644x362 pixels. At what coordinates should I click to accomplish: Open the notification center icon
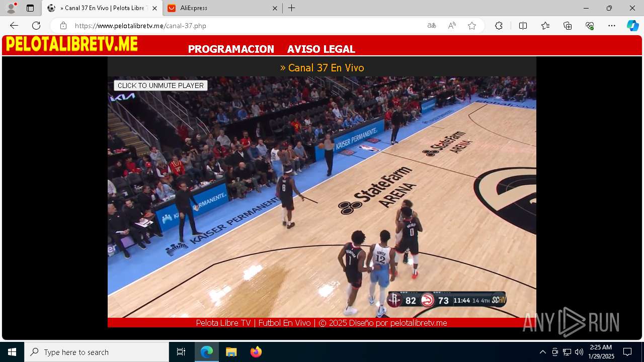[x=627, y=352]
